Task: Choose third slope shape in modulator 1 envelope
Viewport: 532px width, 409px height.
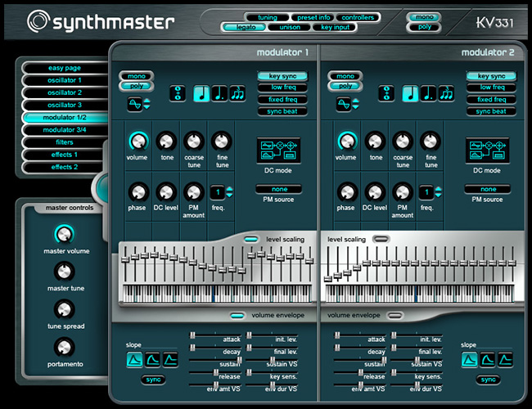Action: [170, 360]
